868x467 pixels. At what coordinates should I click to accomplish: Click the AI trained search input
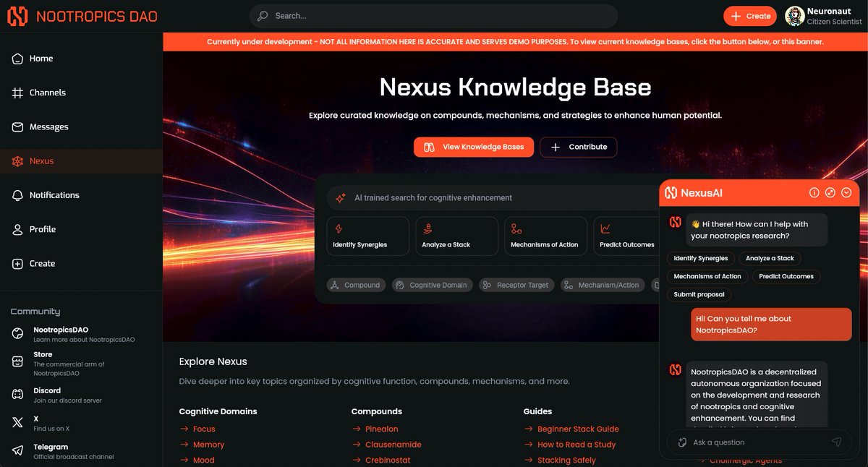pyautogui.click(x=492, y=197)
